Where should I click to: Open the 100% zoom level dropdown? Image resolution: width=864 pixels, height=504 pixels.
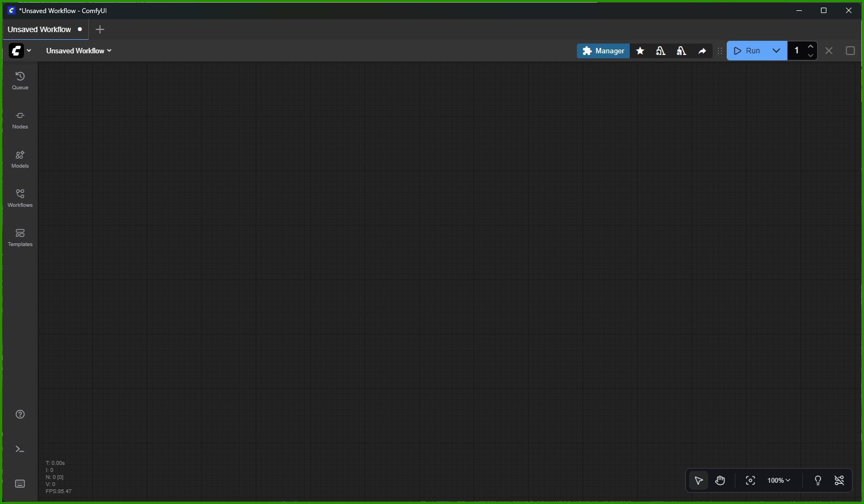778,481
